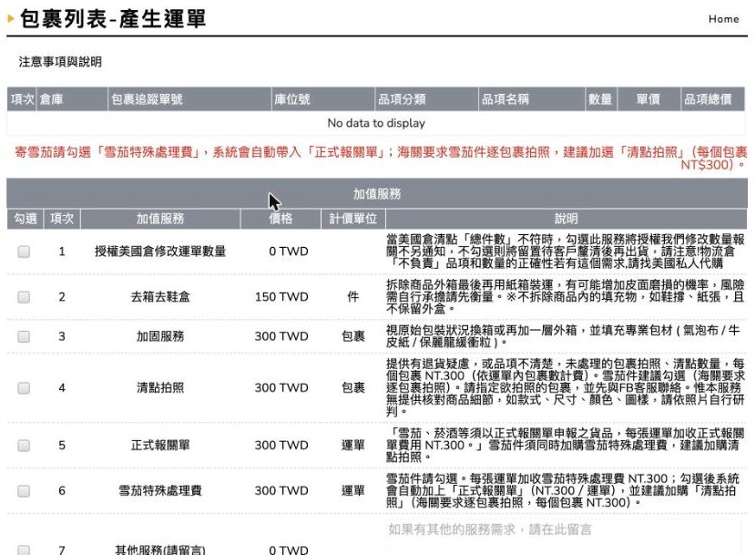756x555 pixels.
Task: Click the 品項總價 column header
Action: (712, 99)
